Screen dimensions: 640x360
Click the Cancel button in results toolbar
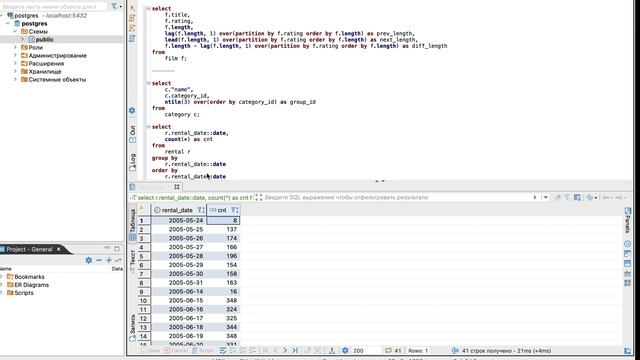(176, 351)
